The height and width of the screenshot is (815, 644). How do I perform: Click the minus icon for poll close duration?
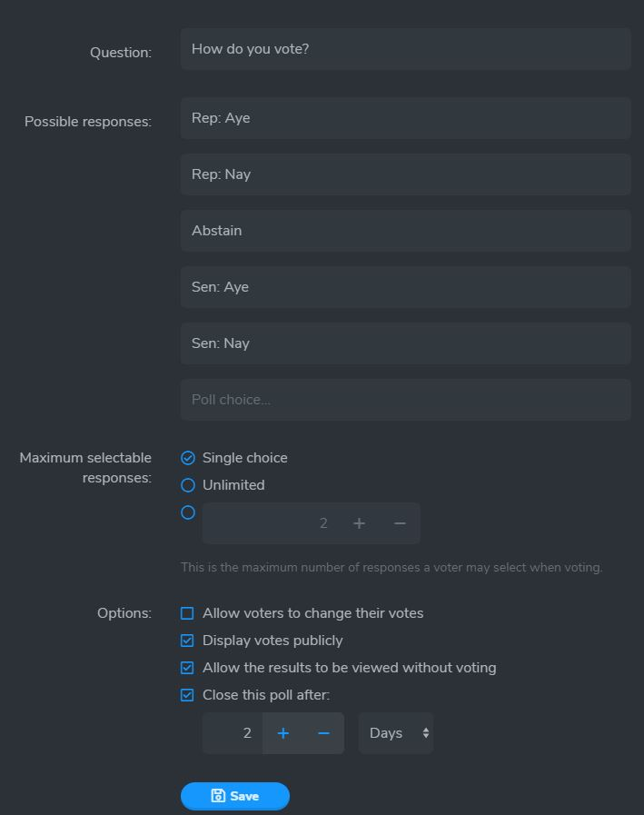tap(323, 733)
